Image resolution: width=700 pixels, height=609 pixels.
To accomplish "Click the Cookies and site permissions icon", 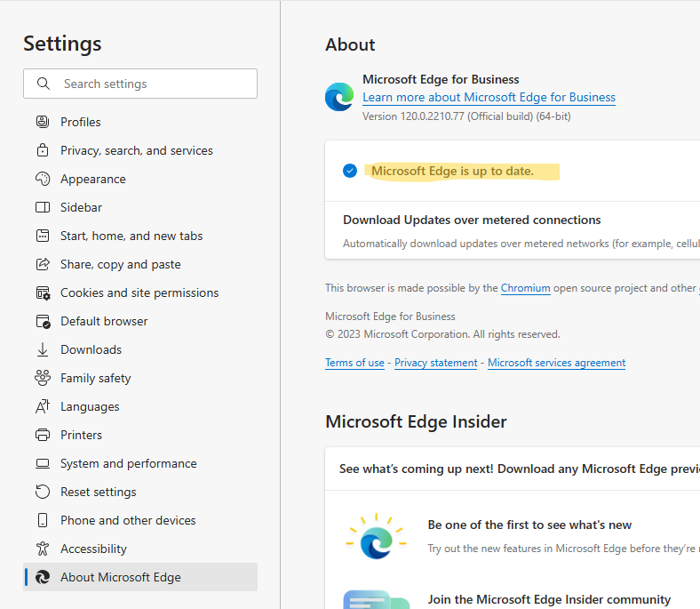I will click(x=42, y=292).
